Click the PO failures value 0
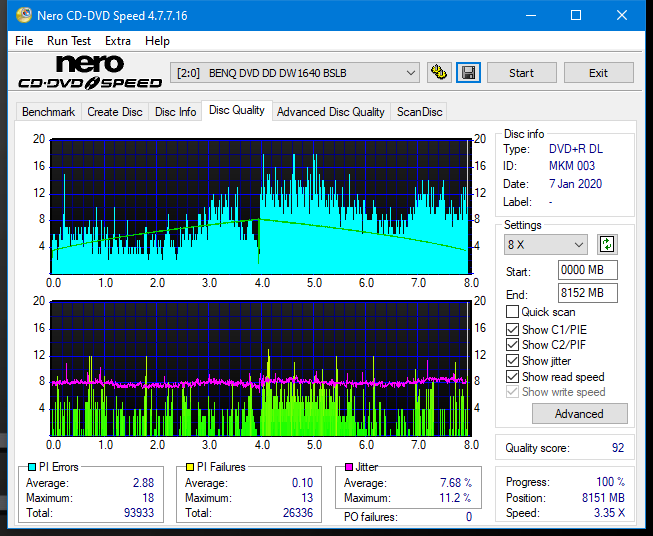This screenshot has height=536, width=653. (469, 517)
